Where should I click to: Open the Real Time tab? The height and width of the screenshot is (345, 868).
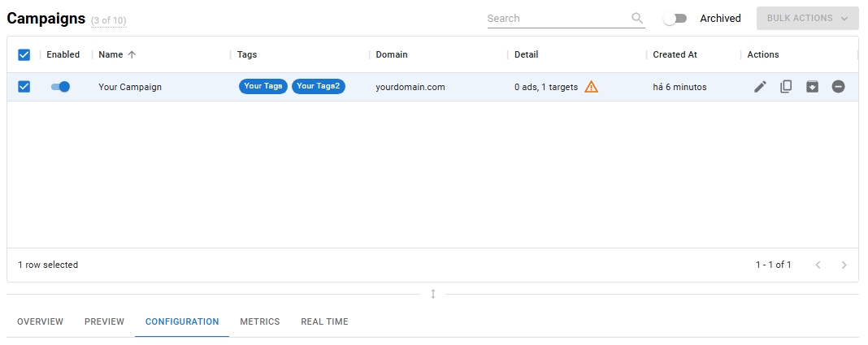point(324,322)
